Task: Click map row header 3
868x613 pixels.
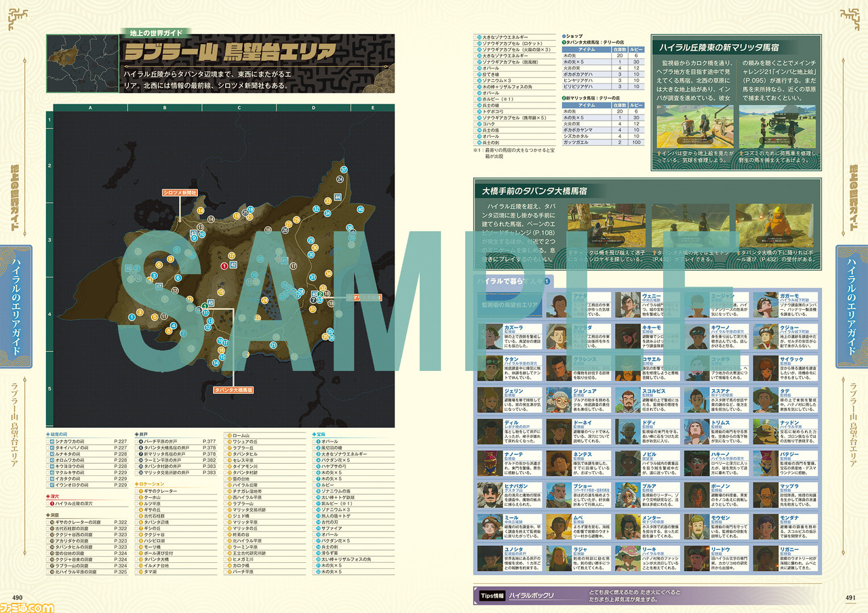Action: click(x=49, y=241)
